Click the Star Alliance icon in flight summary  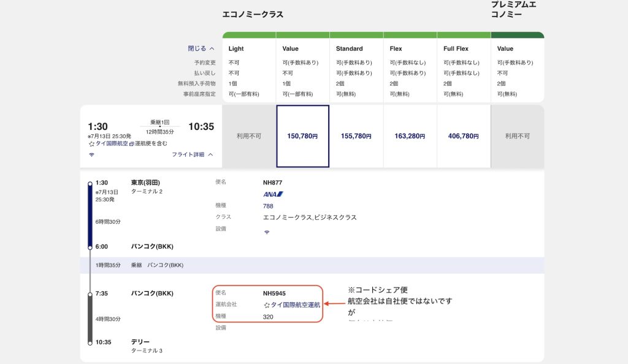[91, 143]
